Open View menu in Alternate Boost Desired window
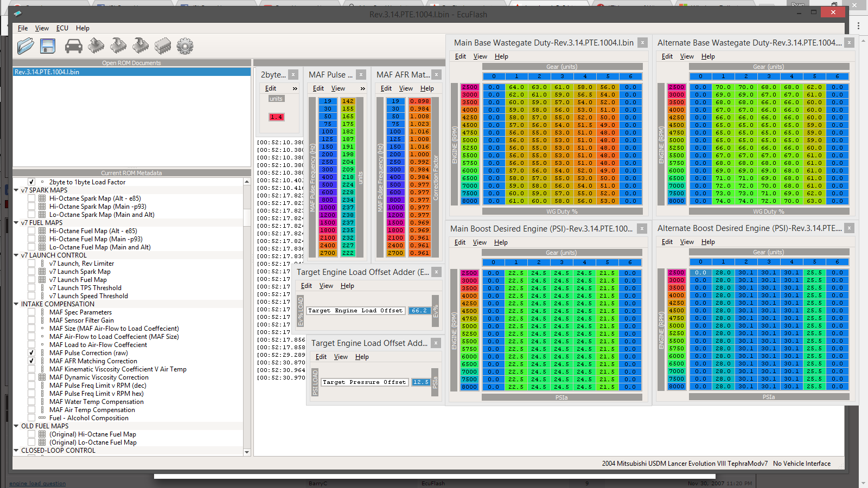Viewport: 868px width, 488px height. pyautogui.click(x=687, y=242)
